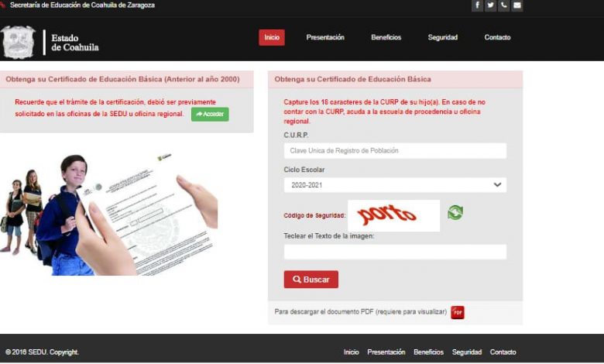Click the footer Seguridad link
Viewport: 604px width, 364px height.
tap(467, 352)
